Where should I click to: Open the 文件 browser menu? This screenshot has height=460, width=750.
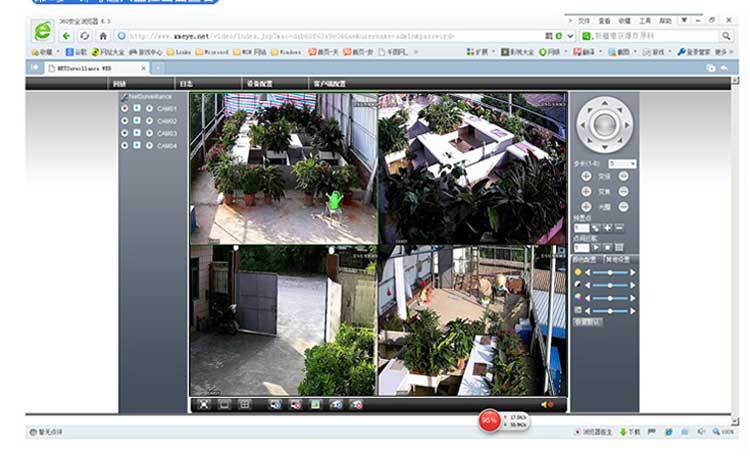click(584, 21)
